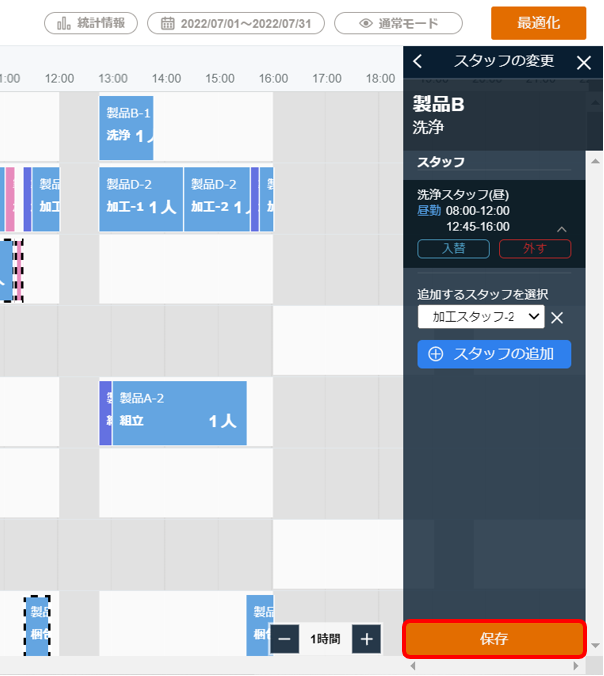Select the 製品D-2 加工-1 task block

pyautogui.click(x=141, y=199)
